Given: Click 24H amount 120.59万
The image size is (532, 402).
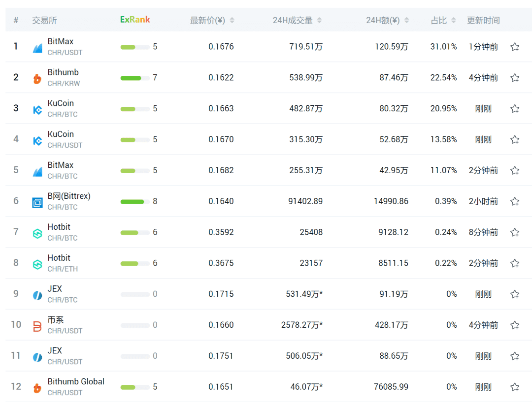Looking at the screenshot, I should 392,47.
